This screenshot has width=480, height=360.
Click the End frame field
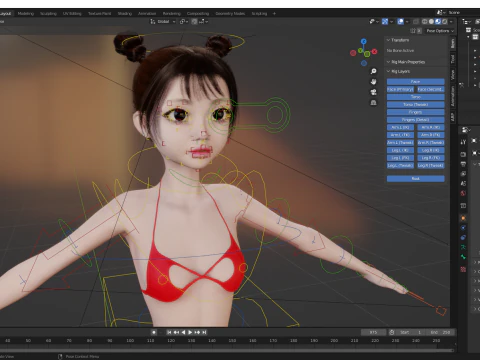click(x=440, y=332)
